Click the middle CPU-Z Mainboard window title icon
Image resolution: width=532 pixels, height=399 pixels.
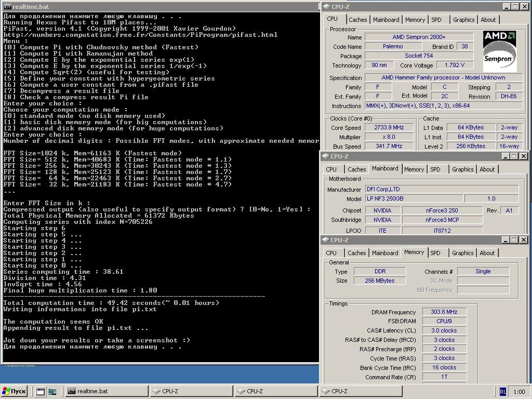click(x=326, y=156)
